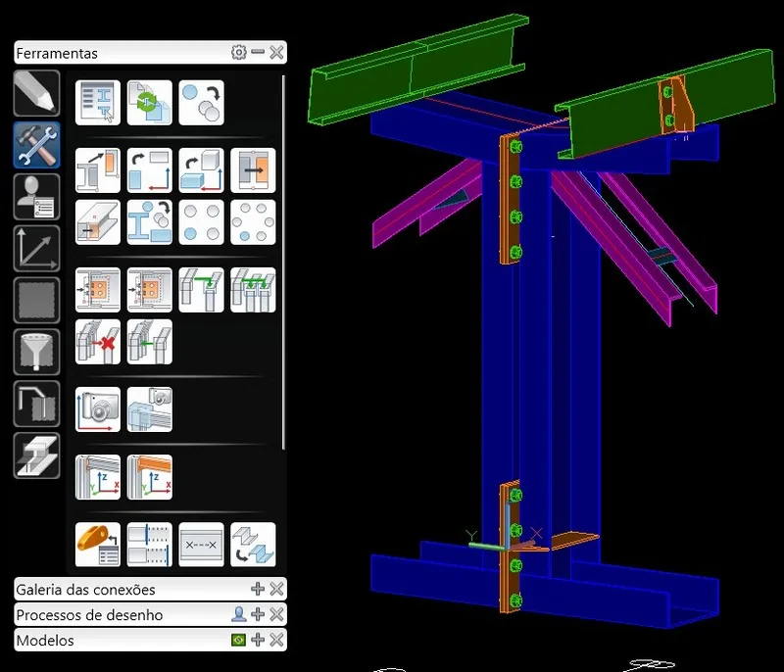Click the UCS origin X axis marker
This screenshot has width=784, height=672.
tap(536, 533)
